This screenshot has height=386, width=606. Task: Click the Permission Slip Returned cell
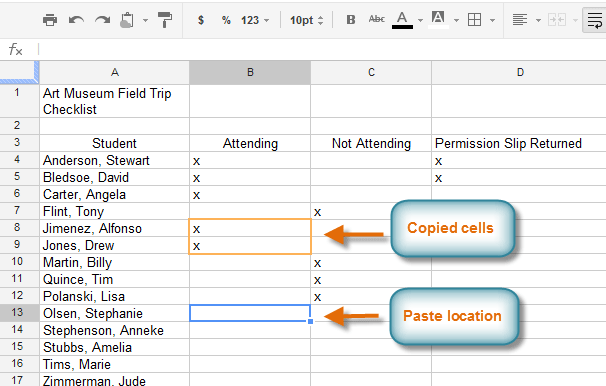519,143
